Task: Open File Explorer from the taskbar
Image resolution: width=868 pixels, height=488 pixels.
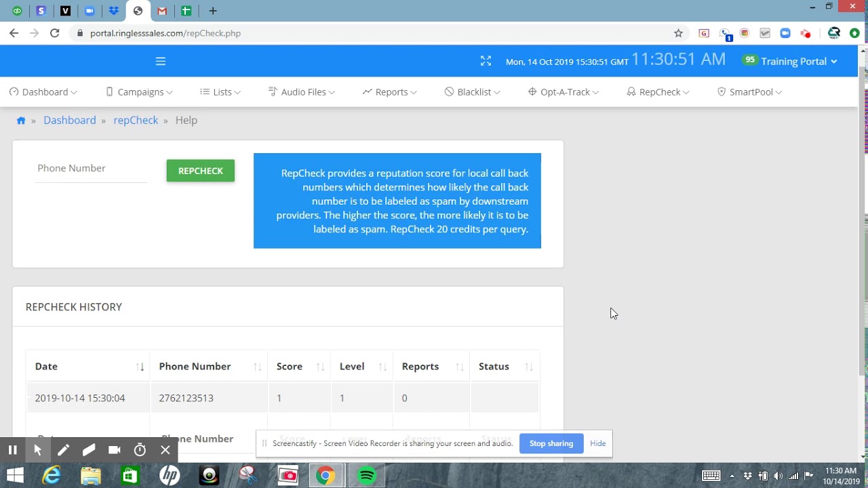Action: point(91,476)
